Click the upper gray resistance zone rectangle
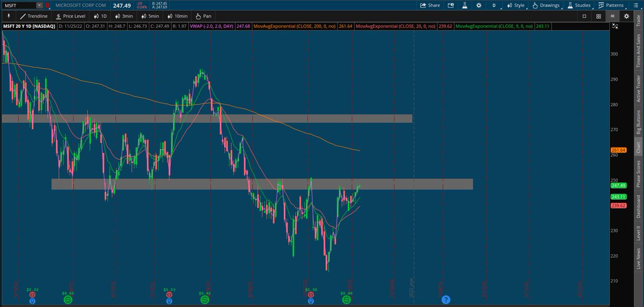The image size is (644, 307). 207,118
